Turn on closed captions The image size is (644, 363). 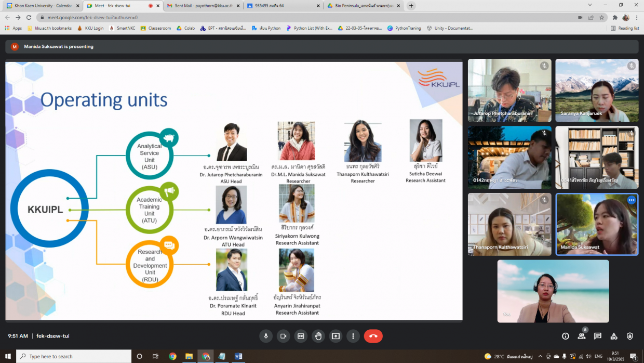point(301,336)
